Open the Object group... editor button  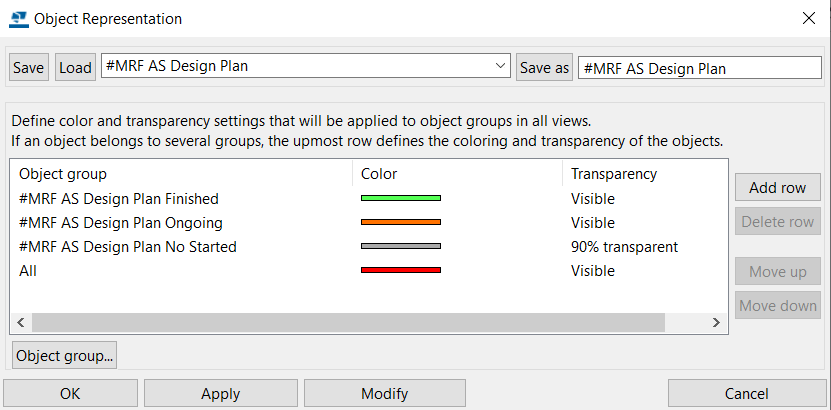tap(65, 355)
